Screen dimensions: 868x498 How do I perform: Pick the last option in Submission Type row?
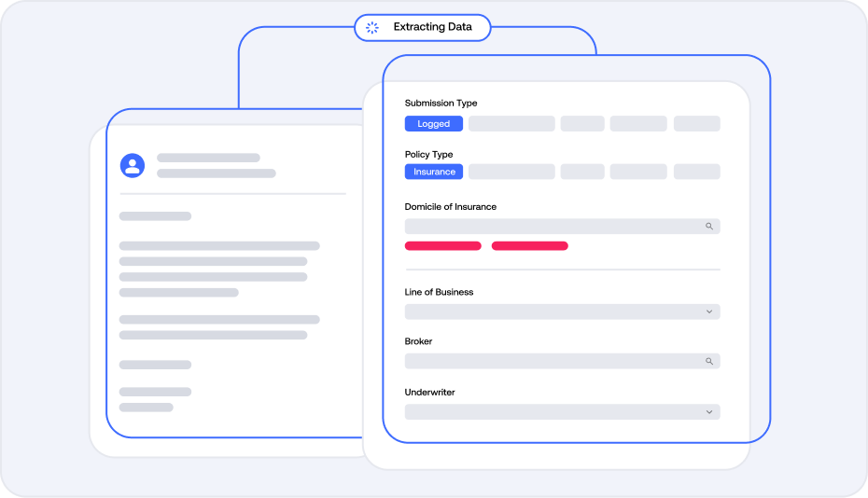(696, 124)
